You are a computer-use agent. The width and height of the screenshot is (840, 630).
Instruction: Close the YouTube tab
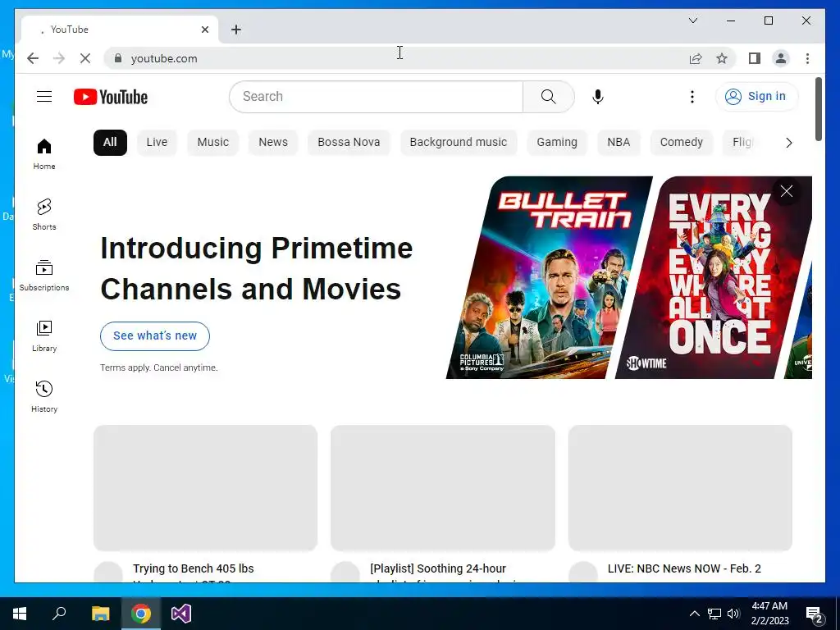coord(204,30)
